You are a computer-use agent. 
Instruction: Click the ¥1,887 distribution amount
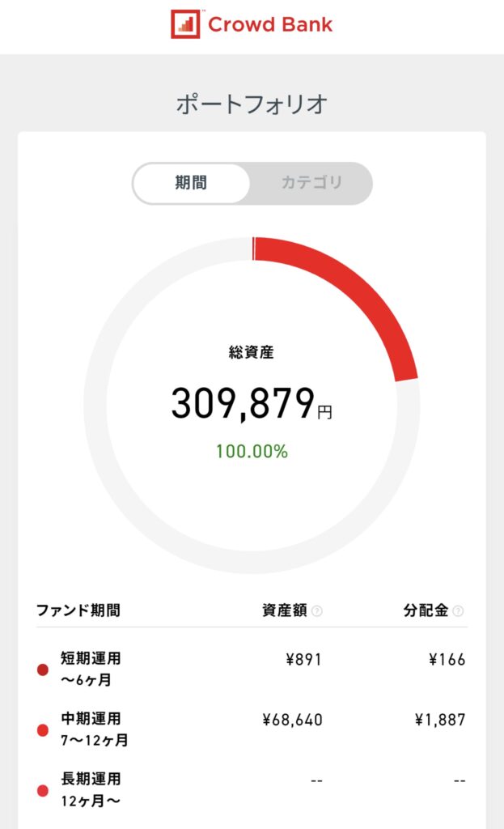[440, 719]
